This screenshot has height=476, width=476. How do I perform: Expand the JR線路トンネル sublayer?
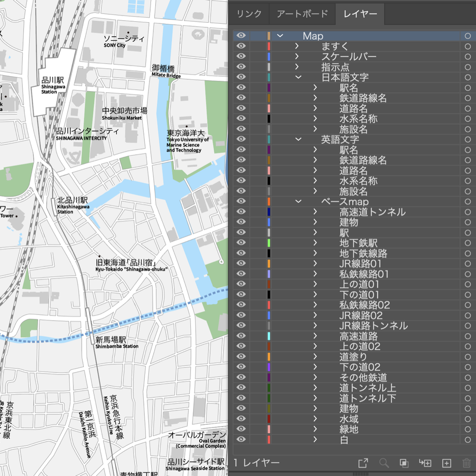tap(315, 326)
